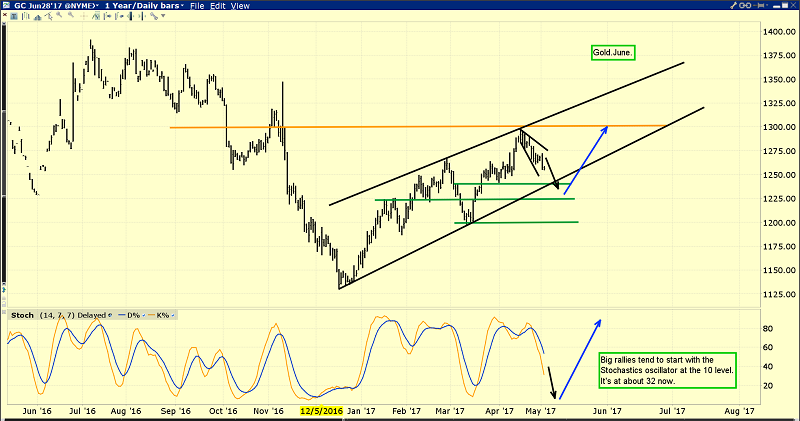Toggle the D% line checkbox
This screenshot has height=421, width=800.
pyautogui.click(x=144, y=315)
